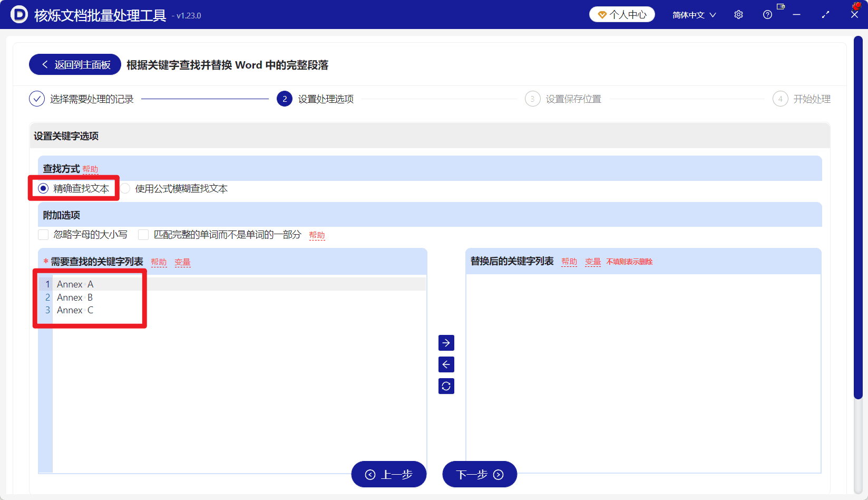The image size is (868, 500).
Task: Click keyword line 'Annex B'
Action: (75, 297)
